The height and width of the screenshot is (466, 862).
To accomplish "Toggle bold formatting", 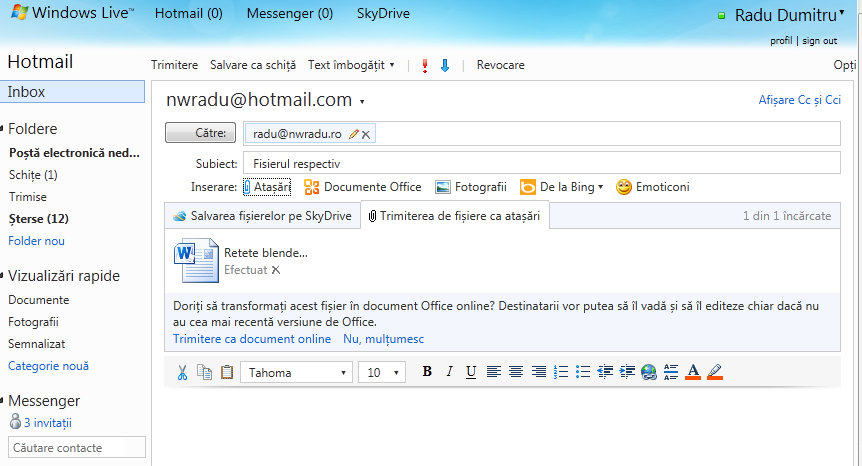I will click(x=427, y=372).
